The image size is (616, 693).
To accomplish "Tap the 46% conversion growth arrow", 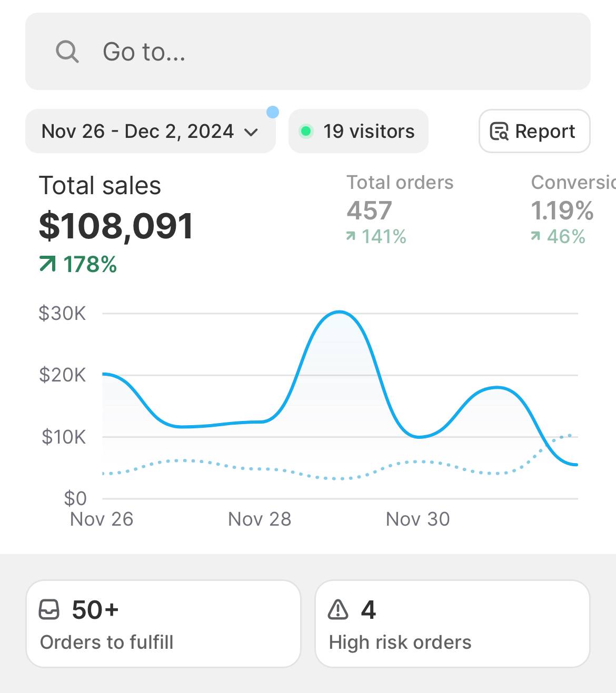I will point(535,237).
